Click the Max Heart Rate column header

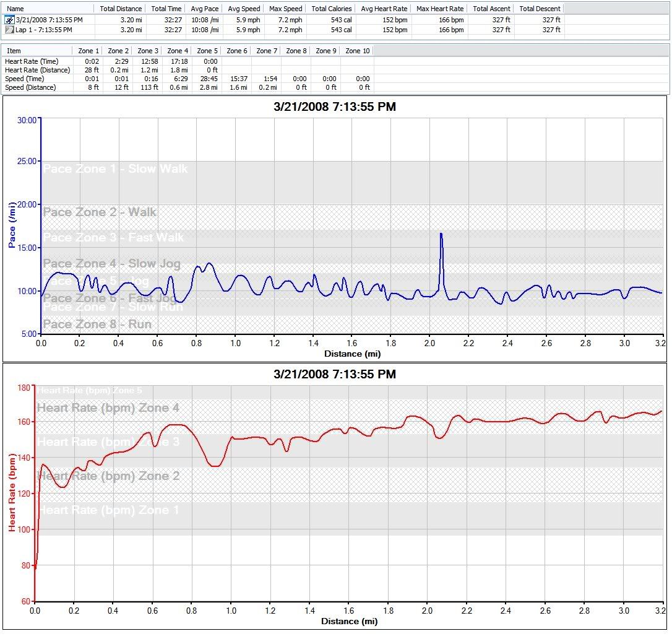pyautogui.click(x=440, y=9)
